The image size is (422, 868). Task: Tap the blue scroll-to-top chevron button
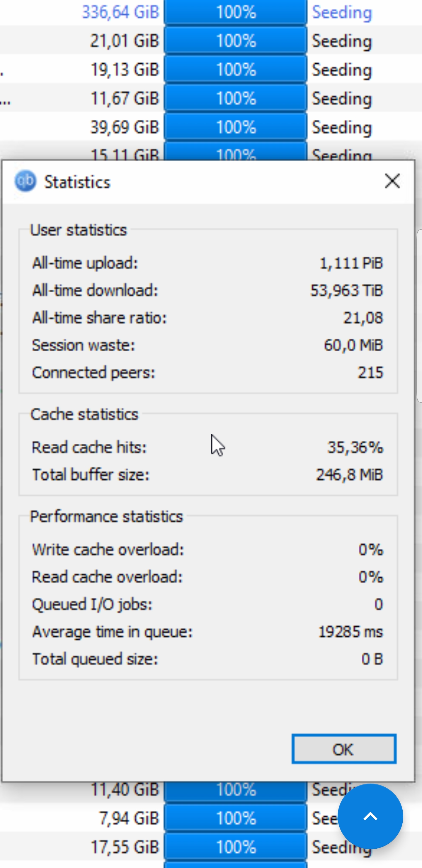click(x=370, y=816)
